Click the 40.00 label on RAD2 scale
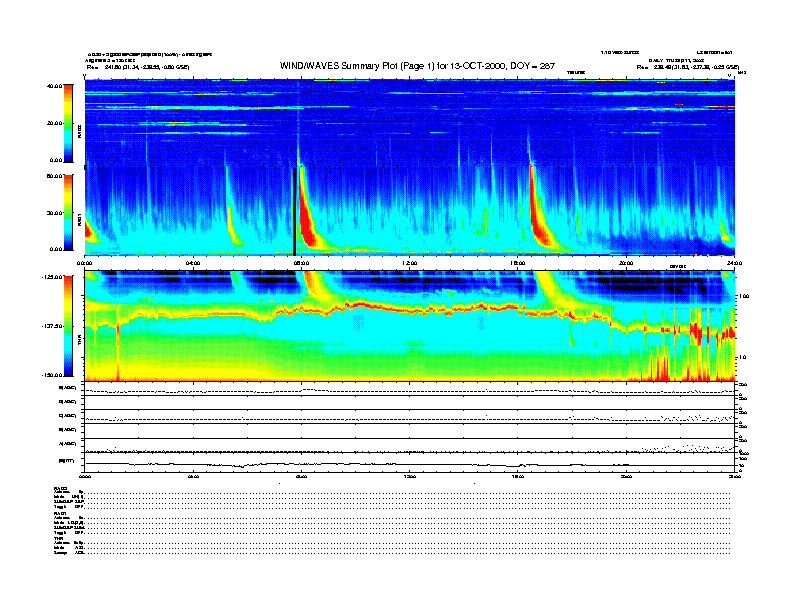The width and height of the screenshot is (792, 612). (x=54, y=86)
